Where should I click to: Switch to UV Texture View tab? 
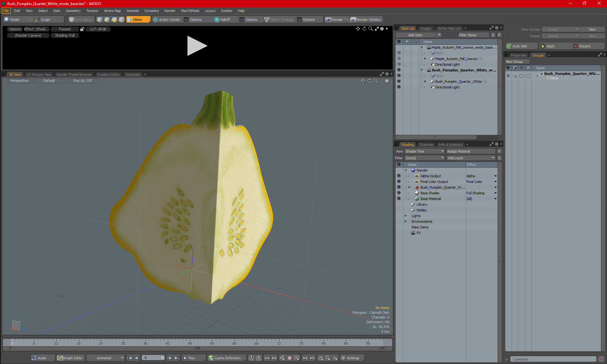click(x=39, y=75)
